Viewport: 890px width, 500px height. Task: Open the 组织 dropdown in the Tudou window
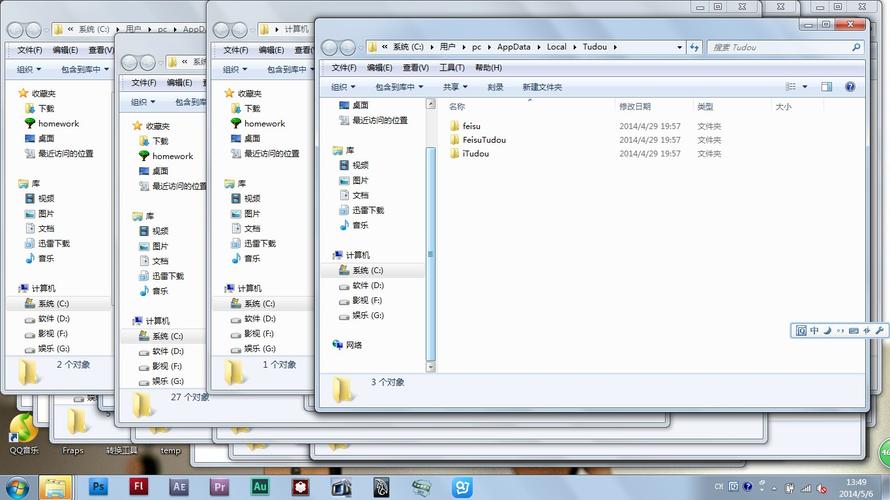343,87
